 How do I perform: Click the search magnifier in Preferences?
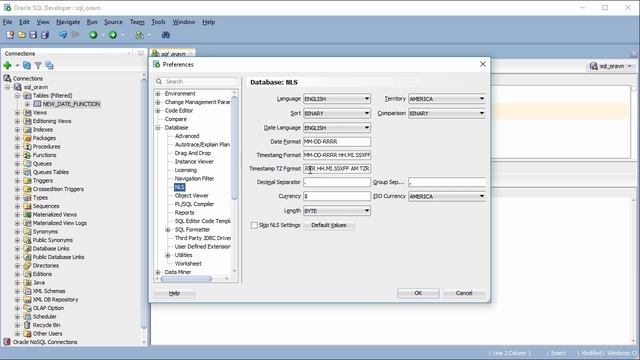[x=159, y=82]
